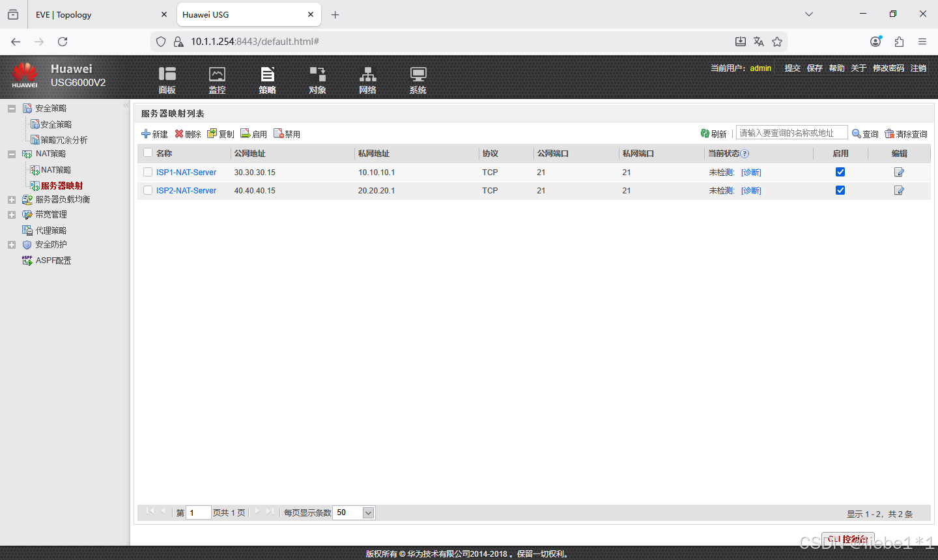Collapse the NAT策略 tree node
Viewport: 938px width, 560px height.
point(12,154)
